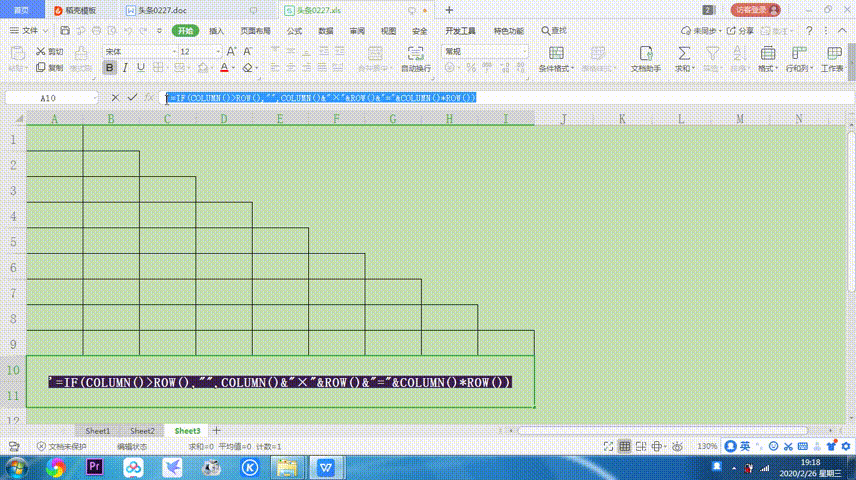Open the 开发工具 Developer tab
The image size is (856, 480).
[x=460, y=31]
